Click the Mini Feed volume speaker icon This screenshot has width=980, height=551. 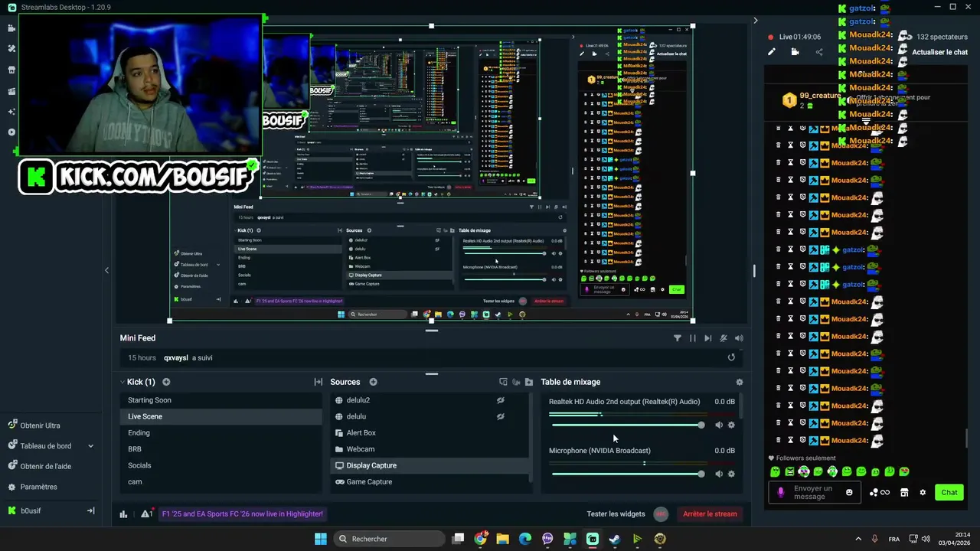[x=739, y=338]
